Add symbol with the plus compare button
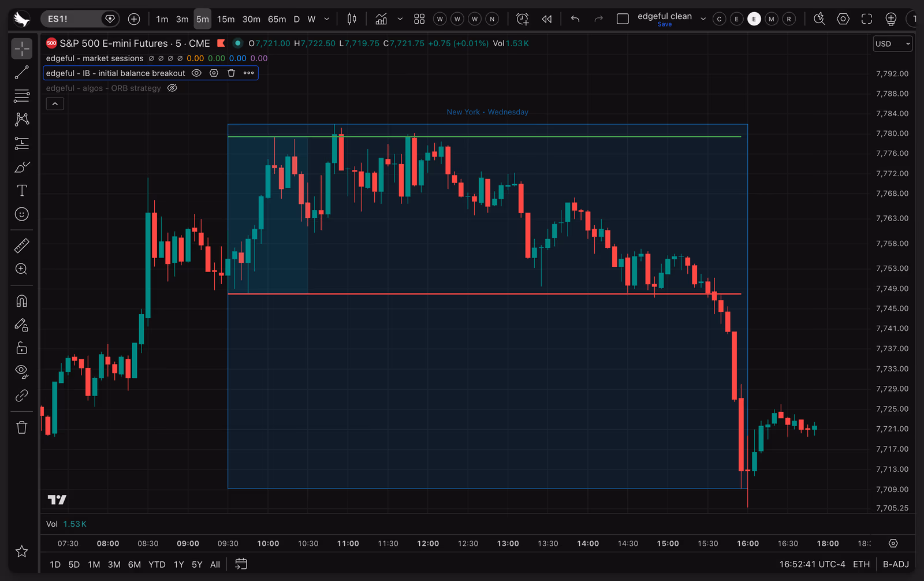924x581 pixels. (x=134, y=19)
